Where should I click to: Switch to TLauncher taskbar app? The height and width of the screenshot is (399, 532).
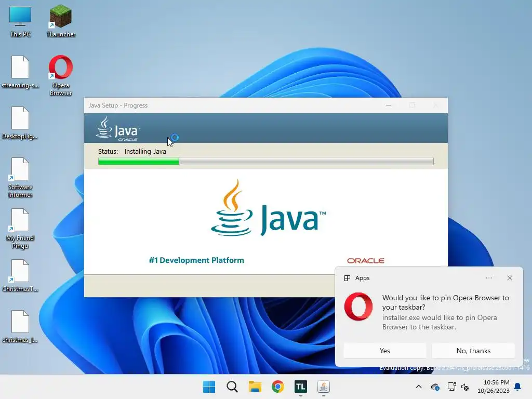click(x=301, y=387)
